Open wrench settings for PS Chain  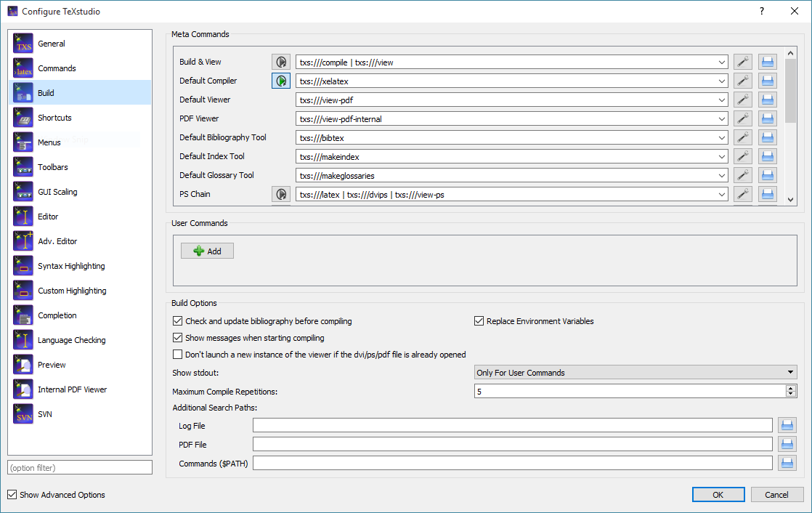743,194
